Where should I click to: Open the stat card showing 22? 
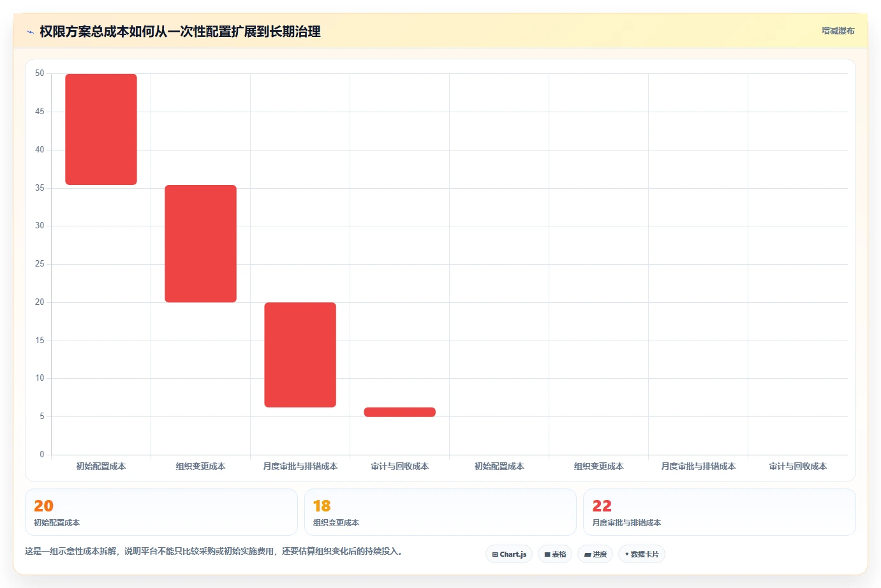tap(720, 512)
